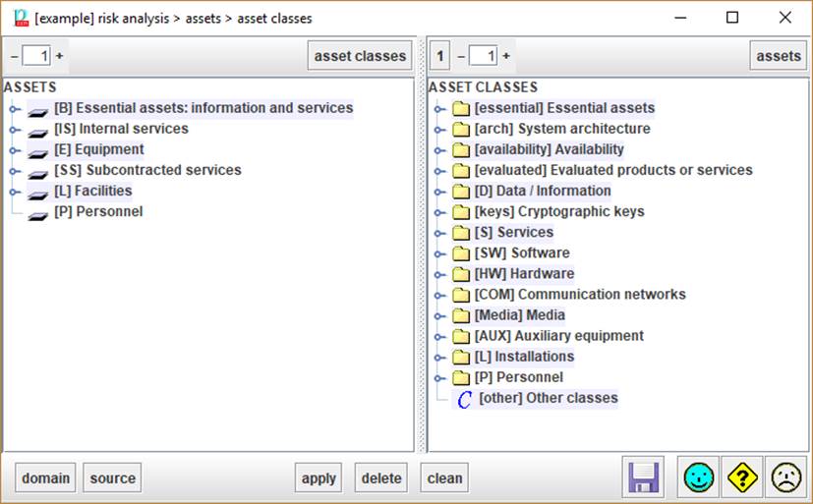The height and width of the screenshot is (504, 813).
Task: Increase left panel tree level with plus
Action: 59,56
